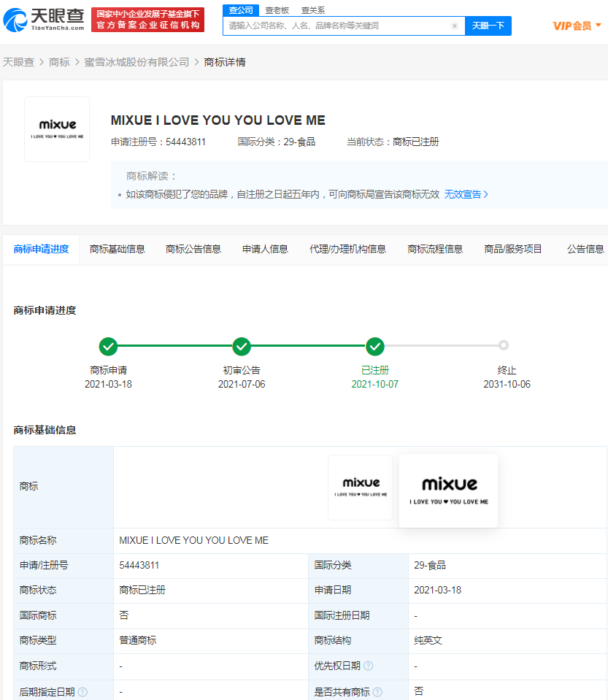Click help icon next to 后期指定日期
Screen dimensions: 608x700
pyautogui.click(x=82, y=692)
